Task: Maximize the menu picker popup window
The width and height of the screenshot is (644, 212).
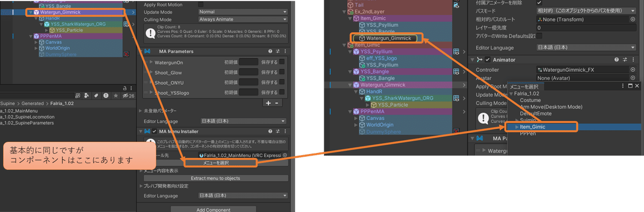Action: 630,86
